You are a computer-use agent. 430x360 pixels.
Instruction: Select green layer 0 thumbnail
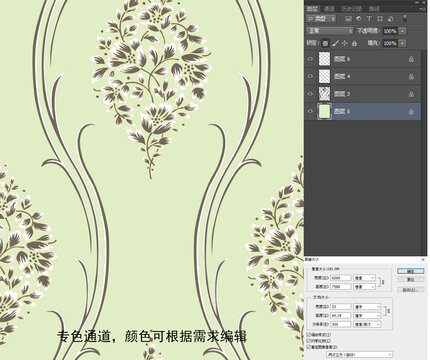pyautogui.click(x=324, y=111)
